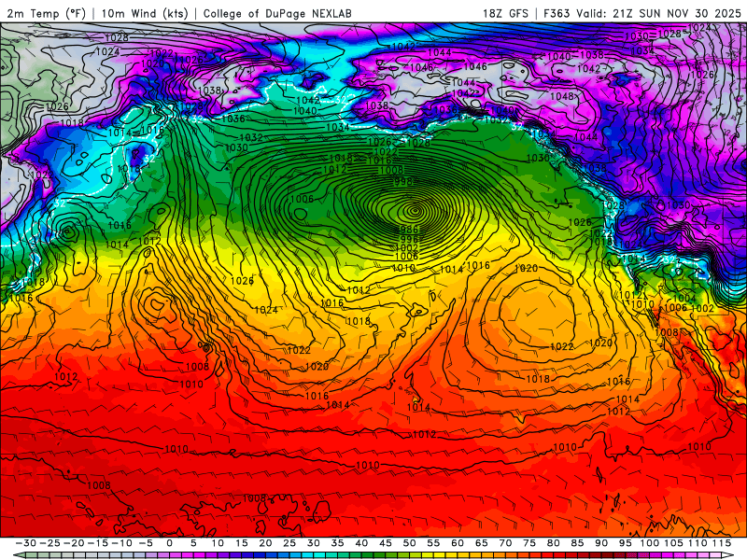Click the 65 value on the temperature scale
This screenshot has width=747, height=560.
(481, 543)
